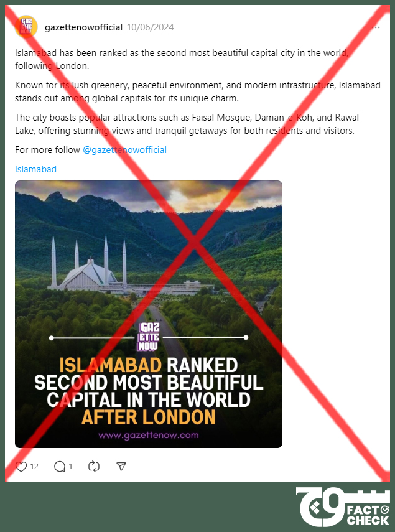This screenshot has height=532, width=395.
Task: Open comments via the speech bubble icon
Action: [60, 467]
